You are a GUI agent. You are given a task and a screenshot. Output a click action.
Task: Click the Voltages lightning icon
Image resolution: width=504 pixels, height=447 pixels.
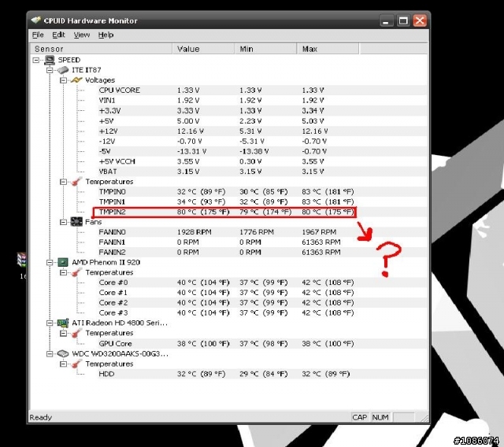point(76,80)
